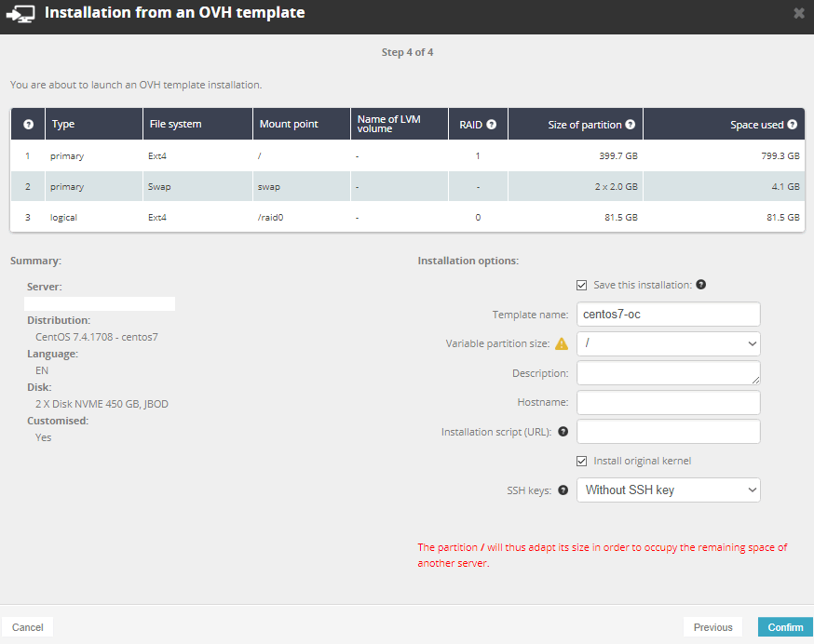Image resolution: width=814 pixels, height=644 pixels.
Task: Go back with the Previous button
Action: (712, 627)
